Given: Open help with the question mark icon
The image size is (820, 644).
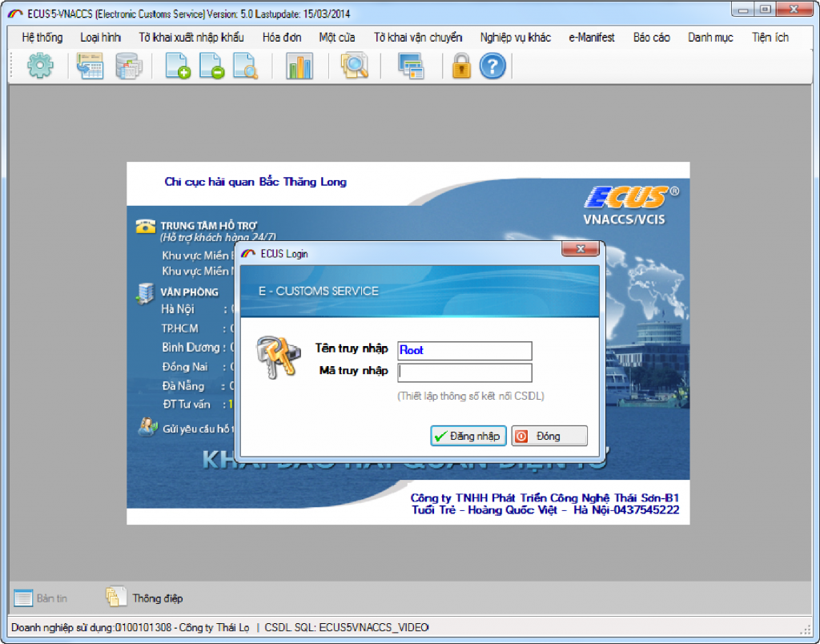Looking at the screenshot, I should point(492,66).
